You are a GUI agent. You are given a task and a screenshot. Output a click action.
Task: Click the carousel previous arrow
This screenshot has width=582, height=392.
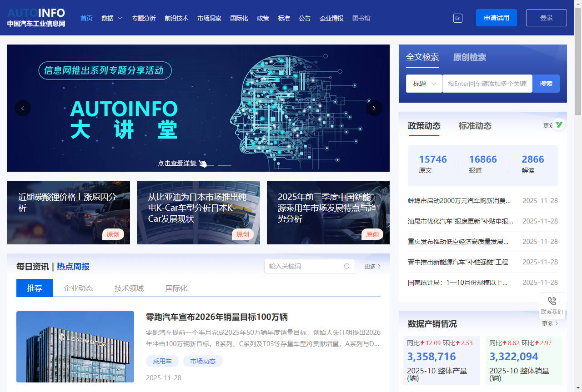23,108
